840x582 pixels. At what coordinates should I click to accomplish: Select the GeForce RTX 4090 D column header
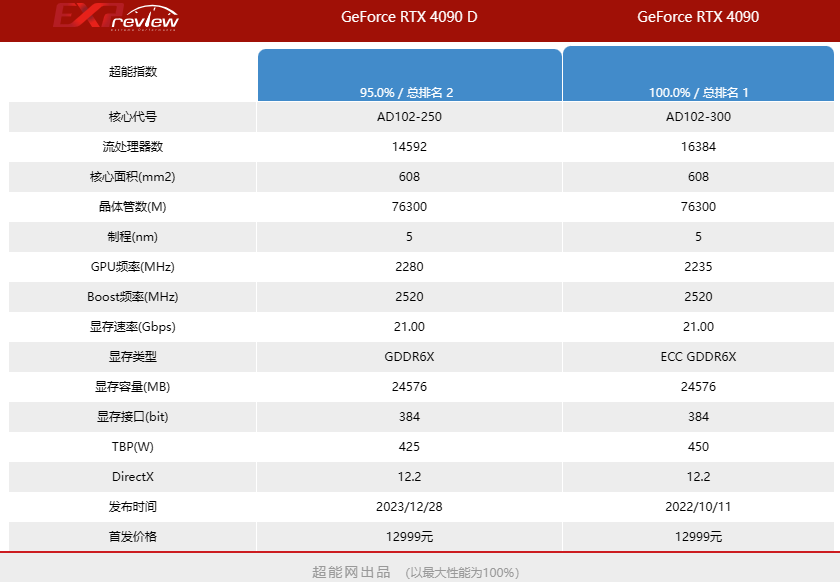pos(410,16)
